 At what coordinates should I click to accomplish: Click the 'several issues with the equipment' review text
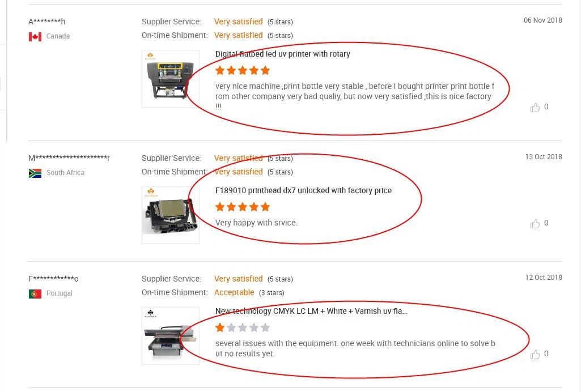click(x=355, y=348)
